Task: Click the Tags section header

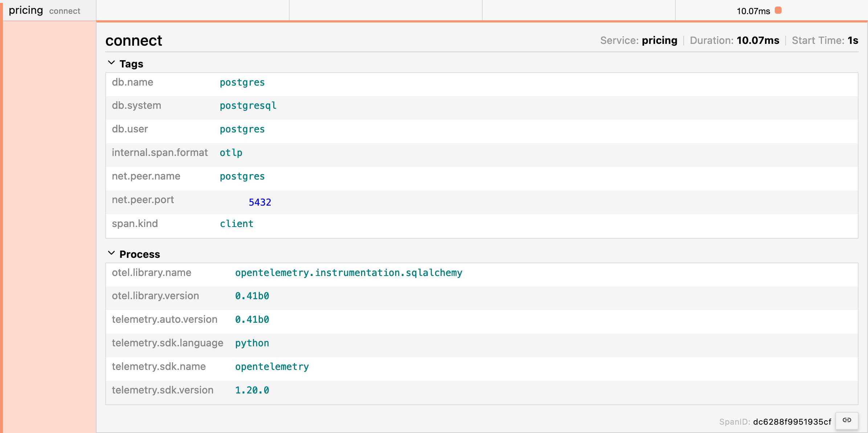Action: (x=131, y=64)
